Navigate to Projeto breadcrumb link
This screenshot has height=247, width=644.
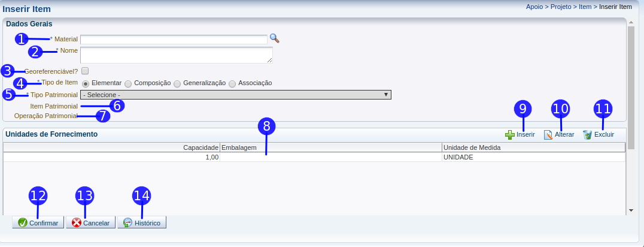[x=560, y=7]
